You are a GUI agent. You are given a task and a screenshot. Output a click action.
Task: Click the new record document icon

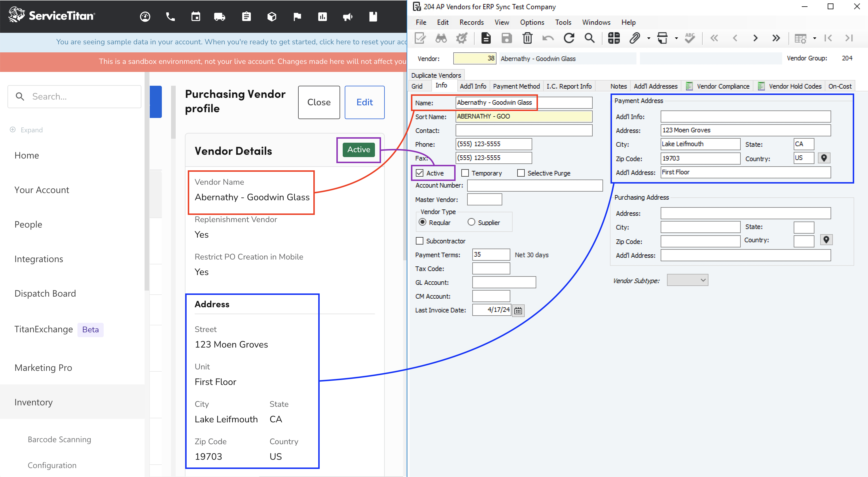pos(486,38)
